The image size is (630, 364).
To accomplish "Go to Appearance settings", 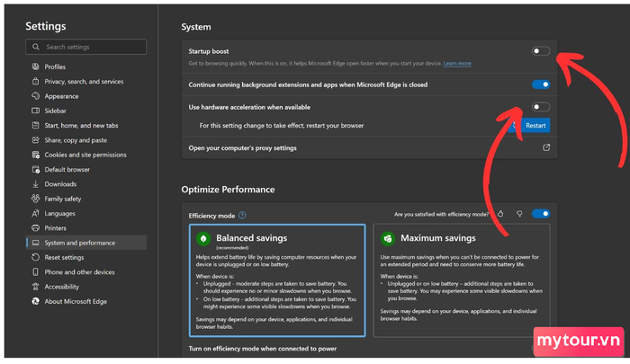I will (86, 96).
